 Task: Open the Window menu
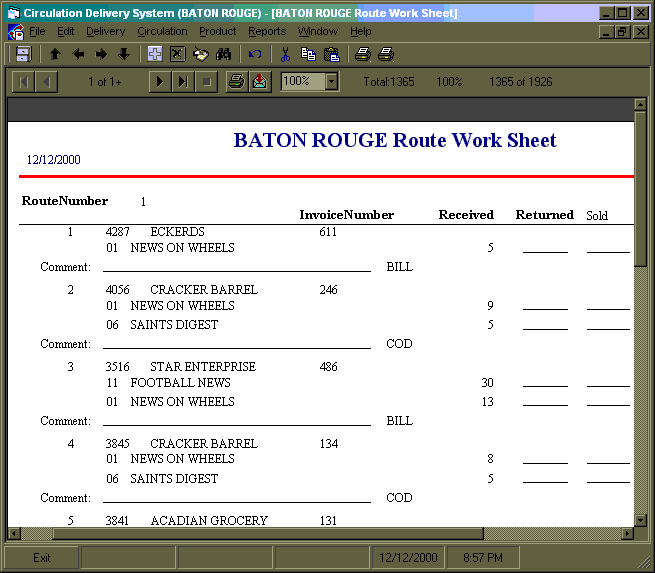(318, 31)
